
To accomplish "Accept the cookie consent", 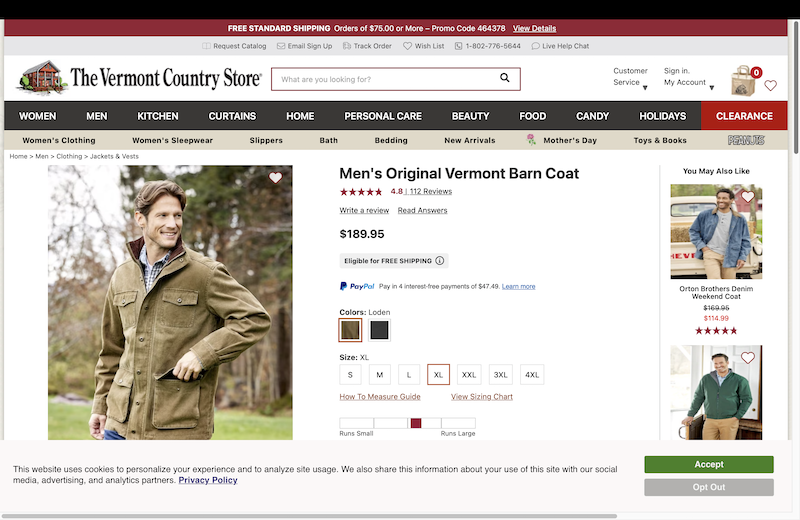I will point(708,464).
